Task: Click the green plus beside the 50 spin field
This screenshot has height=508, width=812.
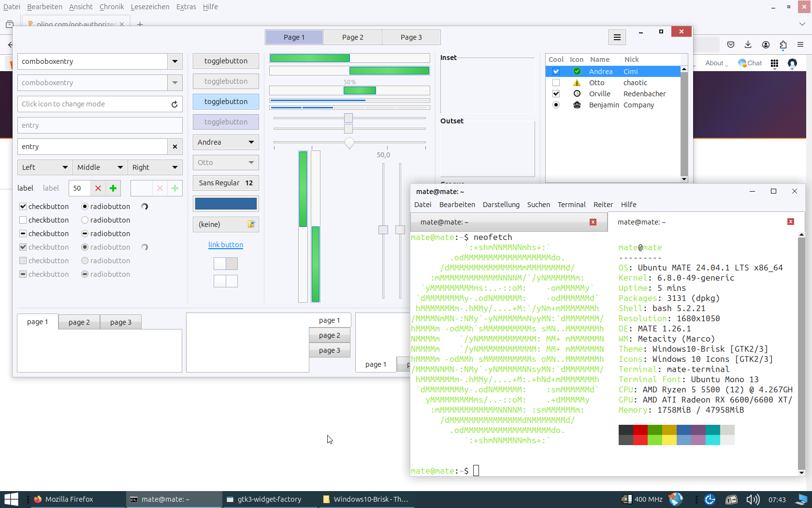Action: pyautogui.click(x=113, y=188)
